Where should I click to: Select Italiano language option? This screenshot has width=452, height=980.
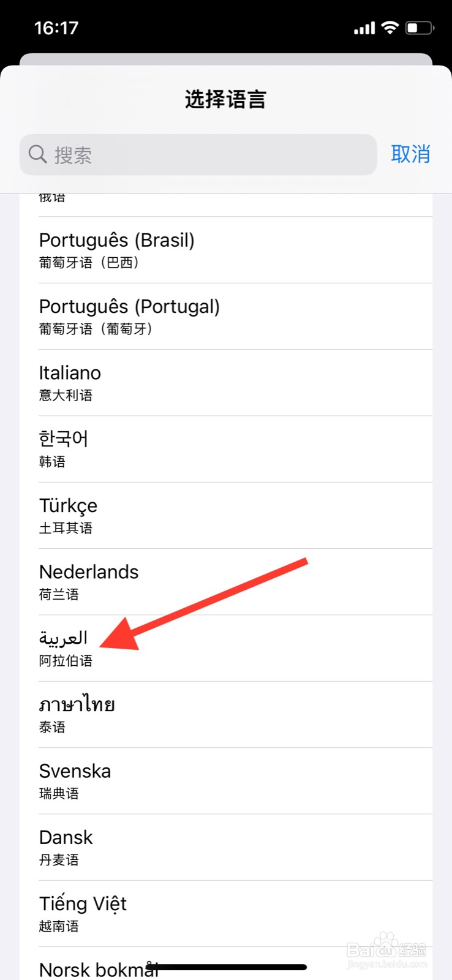pyautogui.click(x=225, y=383)
